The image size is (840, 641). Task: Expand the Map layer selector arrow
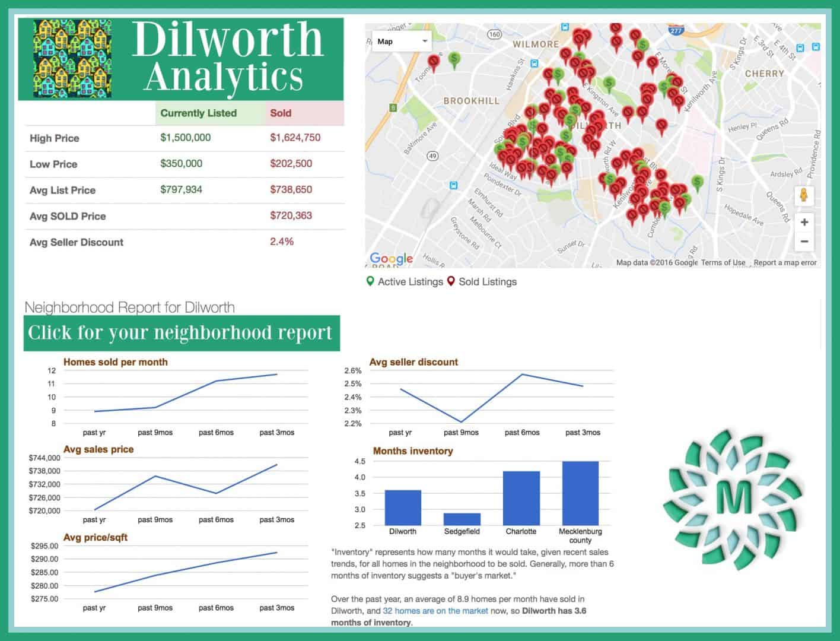425,41
